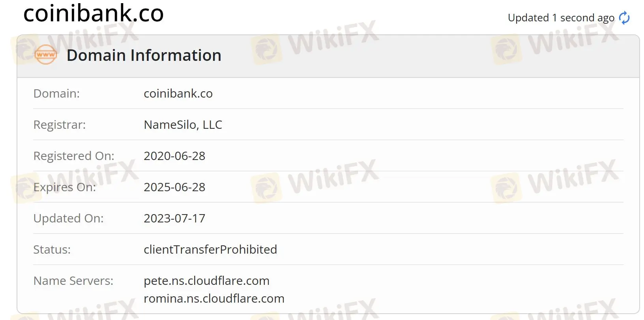Image resolution: width=644 pixels, height=320 pixels.
Task: Click the 'Registrar:' field label
Action: (60, 125)
